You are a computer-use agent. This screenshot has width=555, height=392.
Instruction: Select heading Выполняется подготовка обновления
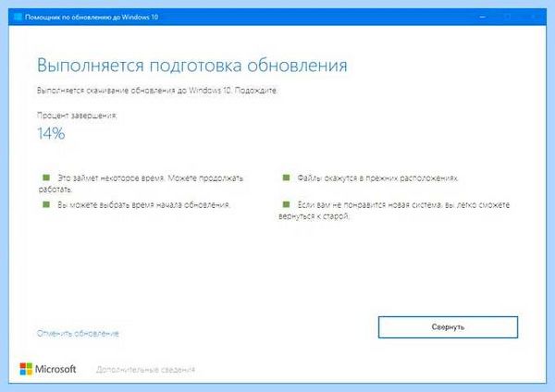[x=192, y=66]
